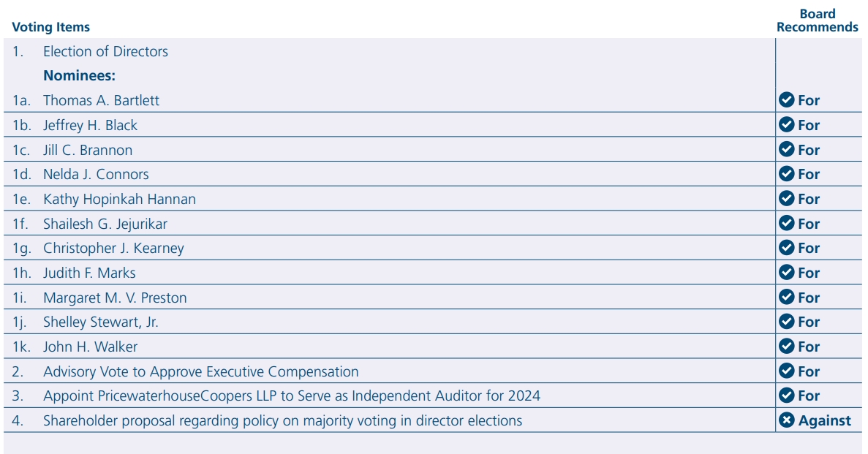Click the John H. Walker nominee name
Screen dimensions: 868x454
click(x=90, y=347)
